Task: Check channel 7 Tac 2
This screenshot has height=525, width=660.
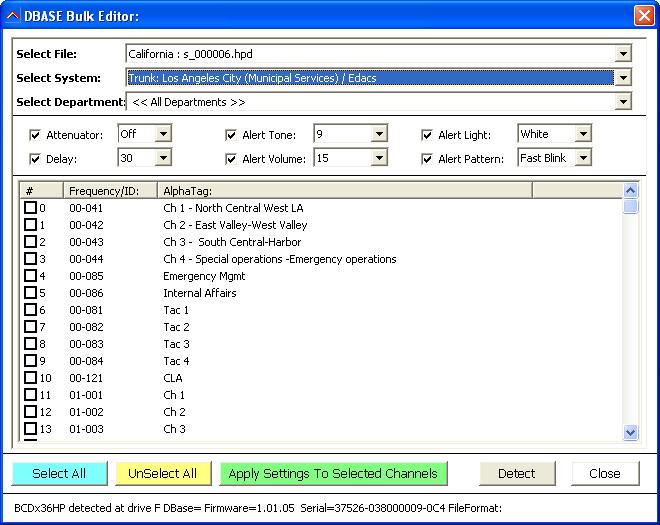Action: coord(30,327)
